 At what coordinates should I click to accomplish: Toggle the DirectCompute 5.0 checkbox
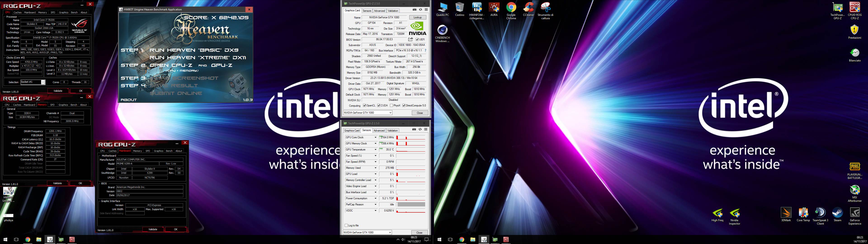click(x=404, y=106)
